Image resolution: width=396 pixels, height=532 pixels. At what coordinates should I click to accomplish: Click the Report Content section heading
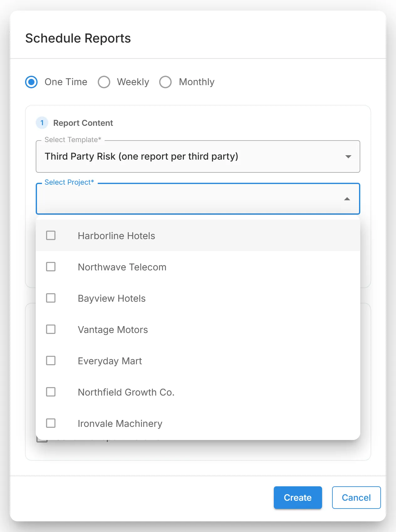pyautogui.click(x=83, y=123)
